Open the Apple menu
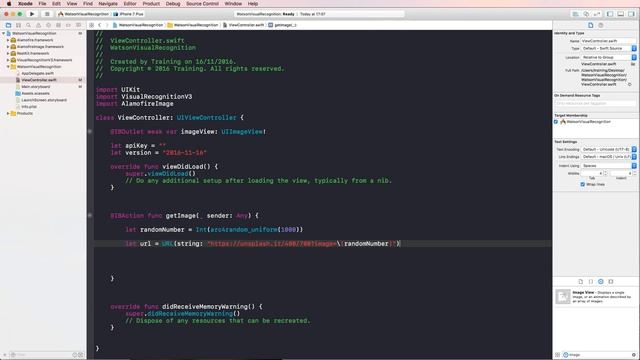Image resolution: width=640 pixels, height=360 pixels. (9, 4)
